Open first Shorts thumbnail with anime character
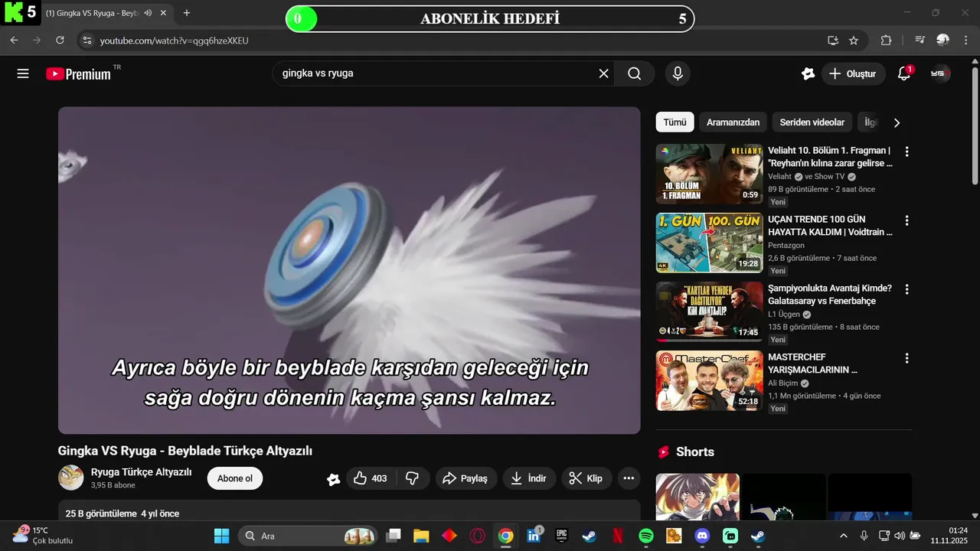The image size is (980, 551). point(697,497)
